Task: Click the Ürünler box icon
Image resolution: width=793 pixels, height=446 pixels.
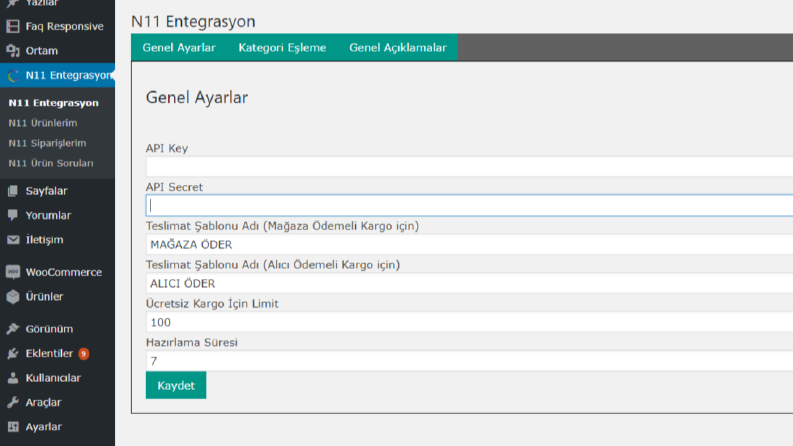Action: (x=13, y=296)
